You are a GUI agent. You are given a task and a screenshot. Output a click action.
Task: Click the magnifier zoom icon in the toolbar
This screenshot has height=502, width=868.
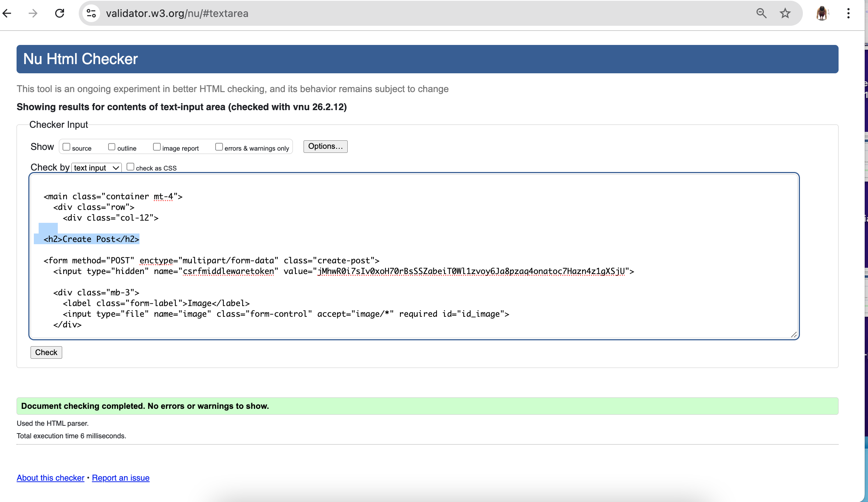tap(761, 13)
